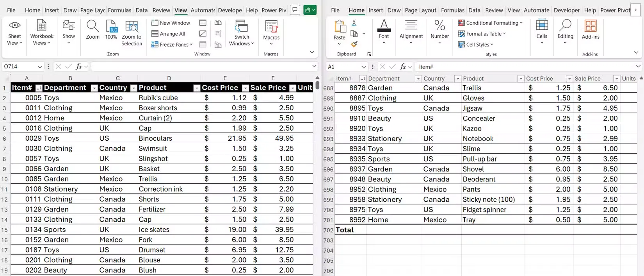The height and width of the screenshot is (276, 644).
Task: Click the Format Painter brush icon
Action: click(x=354, y=44)
